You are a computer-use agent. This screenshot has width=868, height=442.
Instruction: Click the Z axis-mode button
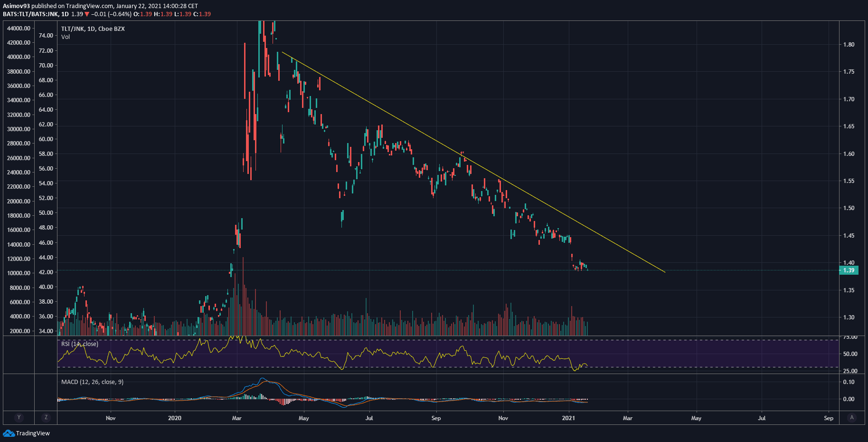coord(46,417)
